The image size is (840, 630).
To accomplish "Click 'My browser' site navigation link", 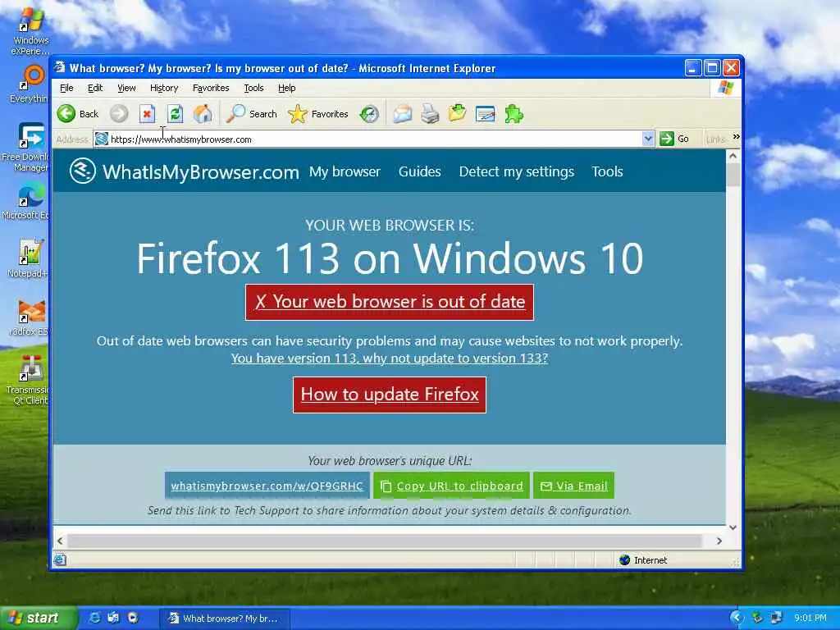I will [345, 171].
